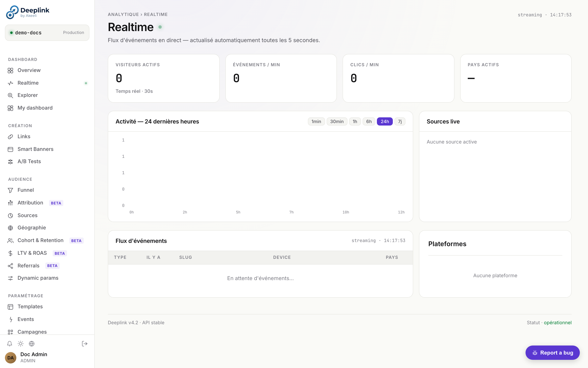The height and width of the screenshot is (368, 588).
Task: Click the Smart Banners icon
Action: coord(10,149)
